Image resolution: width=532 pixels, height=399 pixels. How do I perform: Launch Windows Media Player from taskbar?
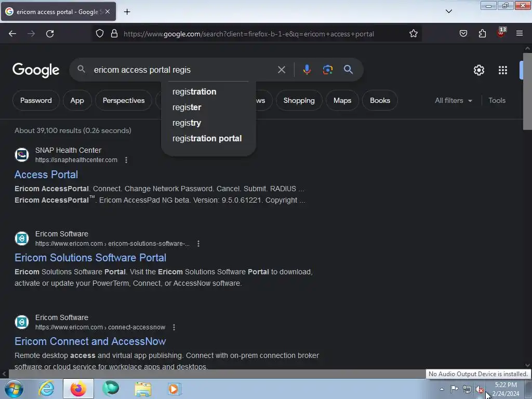click(x=175, y=389)
